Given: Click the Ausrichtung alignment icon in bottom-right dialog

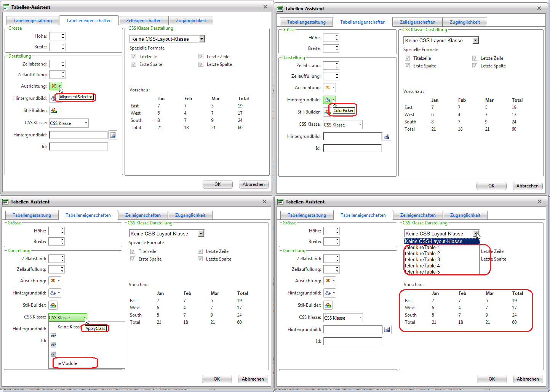Looking at the screenshot, I should (330, 281).
